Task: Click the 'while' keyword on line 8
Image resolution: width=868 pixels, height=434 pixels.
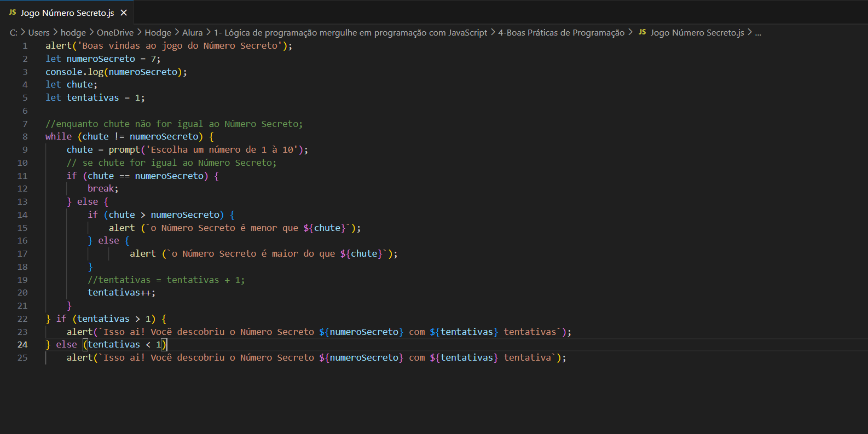Action: [x=59, y=137]
